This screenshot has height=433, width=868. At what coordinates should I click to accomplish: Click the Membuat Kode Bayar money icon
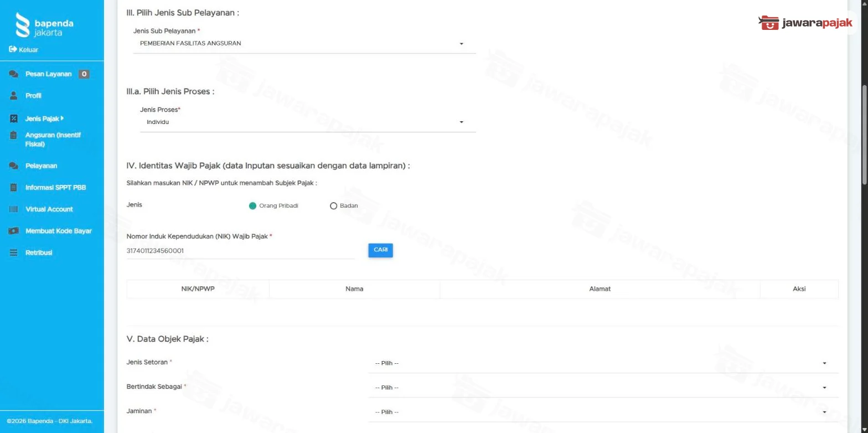point(14,231)
